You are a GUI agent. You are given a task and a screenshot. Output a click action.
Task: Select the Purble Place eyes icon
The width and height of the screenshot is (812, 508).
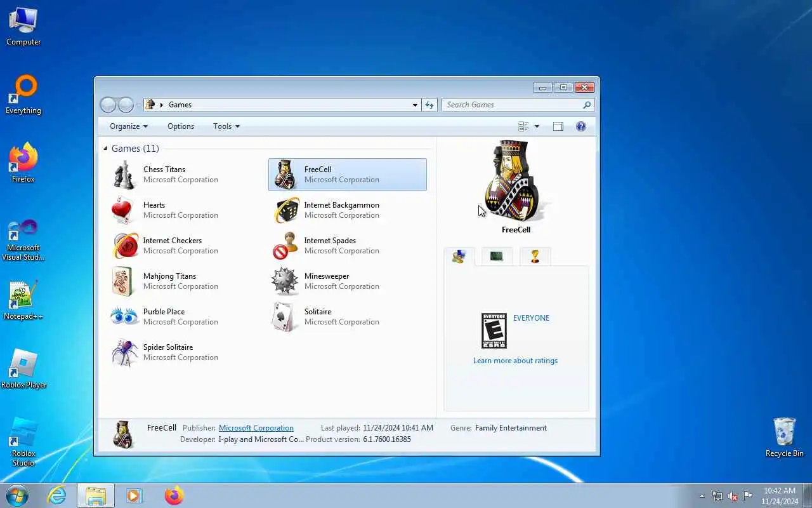point(124,316)
